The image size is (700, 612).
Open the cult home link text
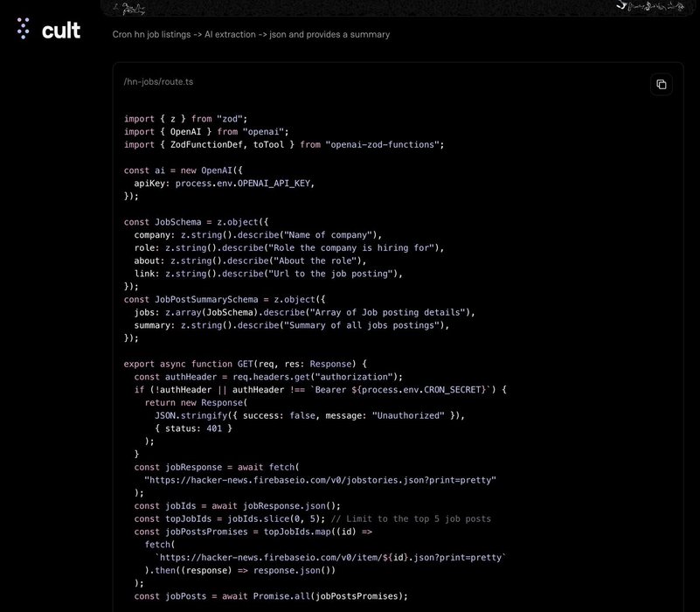point(60,31)
